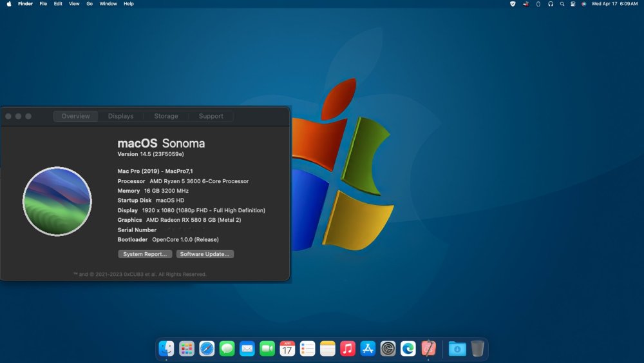Image resolution: width=644 pixels, height=363 pixels.
Task: Open Control Center in menu bar
Action: (x=573, y=4)
